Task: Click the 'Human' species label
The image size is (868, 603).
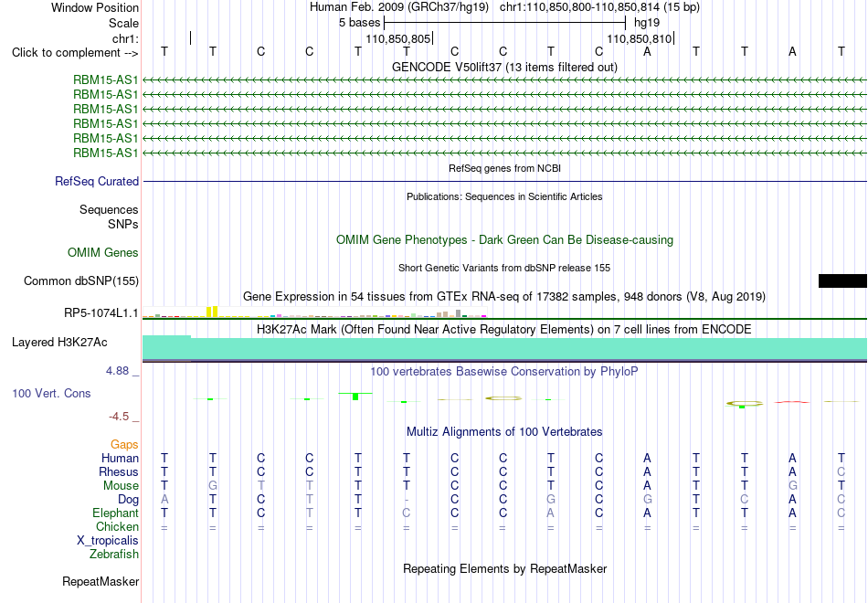Action: point(120,458)
